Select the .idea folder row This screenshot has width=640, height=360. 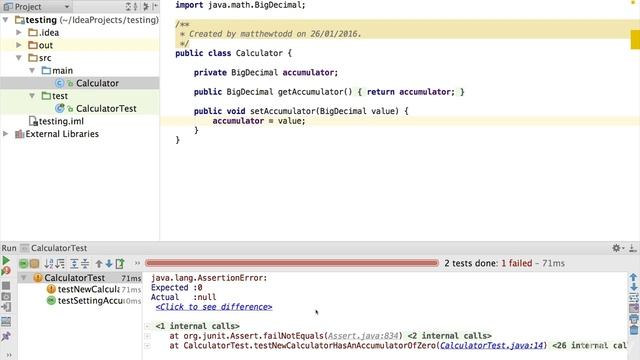point(80,32)
